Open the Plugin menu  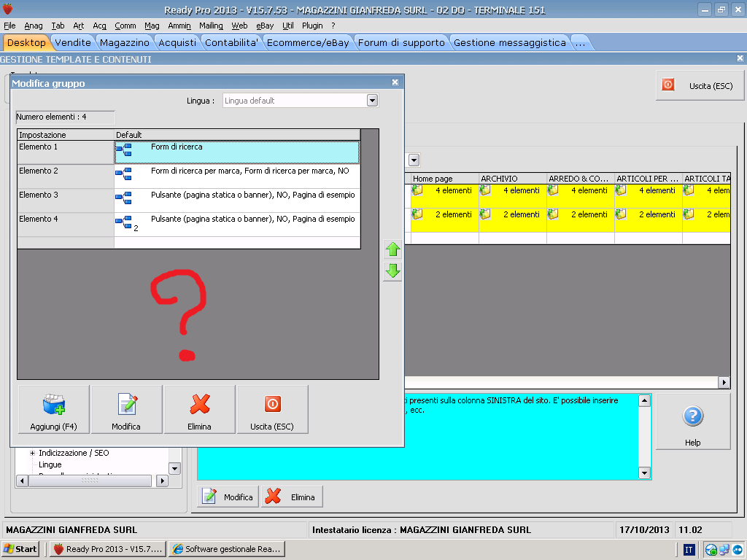312,26
